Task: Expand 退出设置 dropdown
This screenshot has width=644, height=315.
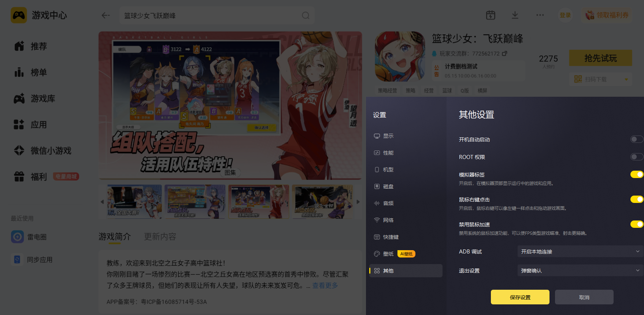Action: pos(580,271)
